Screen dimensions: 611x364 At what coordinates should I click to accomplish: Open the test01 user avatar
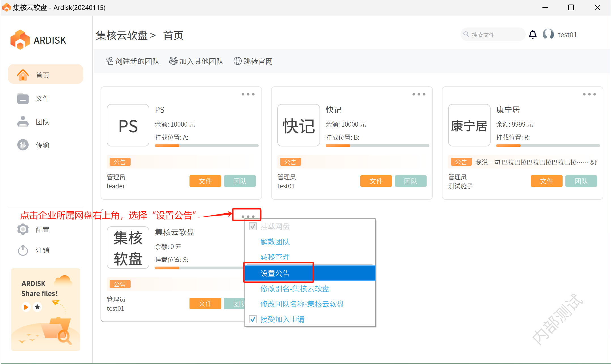(548, 34)
